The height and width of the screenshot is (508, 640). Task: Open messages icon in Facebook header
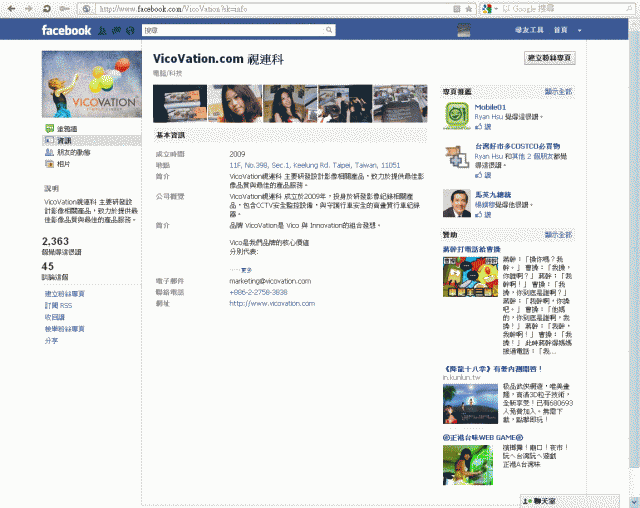pyautogui.click(x=116, y=30)
